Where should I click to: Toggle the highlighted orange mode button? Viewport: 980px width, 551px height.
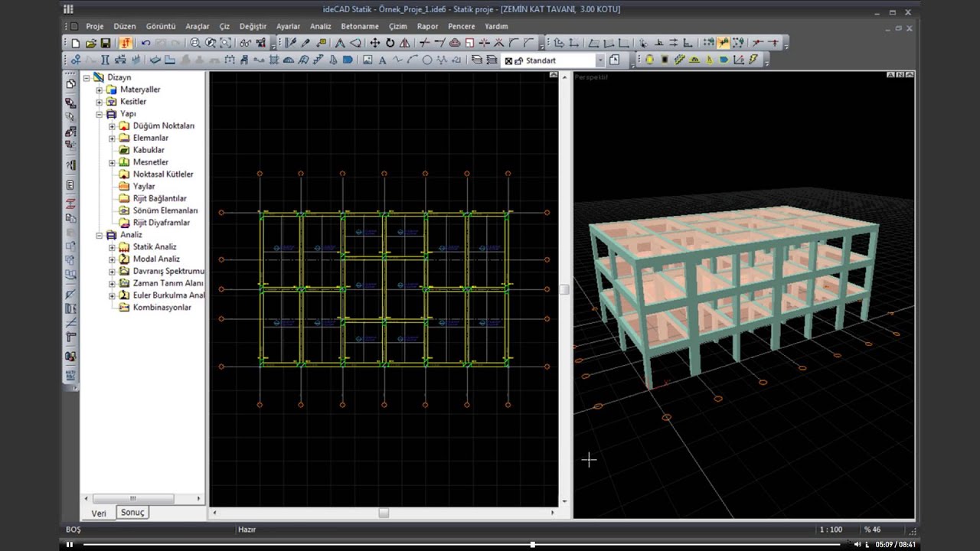pos(125,44)
